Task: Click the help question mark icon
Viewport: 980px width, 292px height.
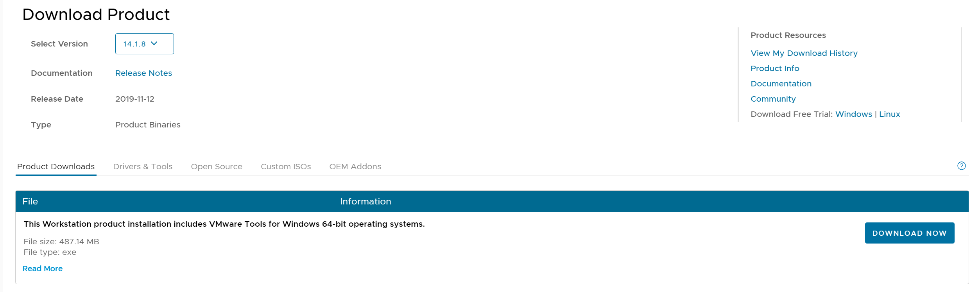Action: [x=961, y=166]
